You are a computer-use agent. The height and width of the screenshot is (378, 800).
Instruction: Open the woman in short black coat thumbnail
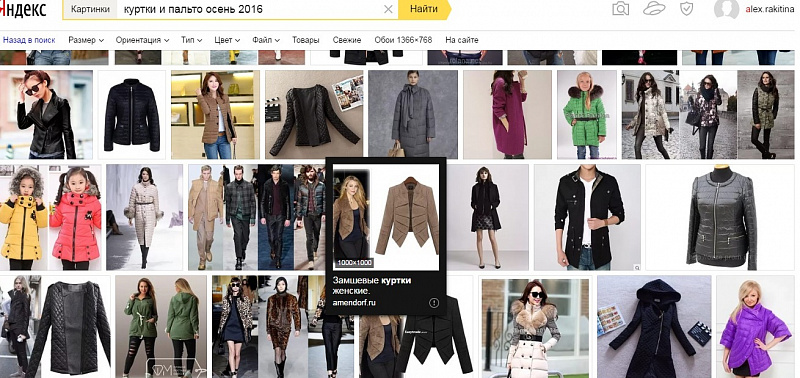(x=488, y=217)
